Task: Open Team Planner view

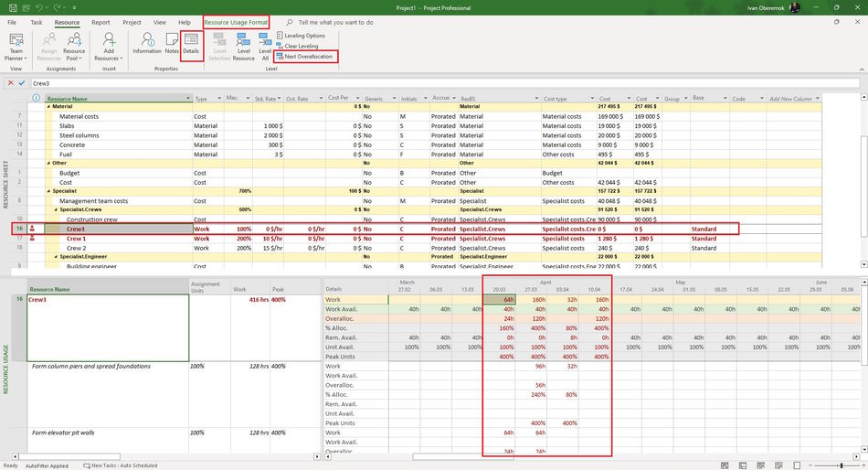Action: [16, 47]
